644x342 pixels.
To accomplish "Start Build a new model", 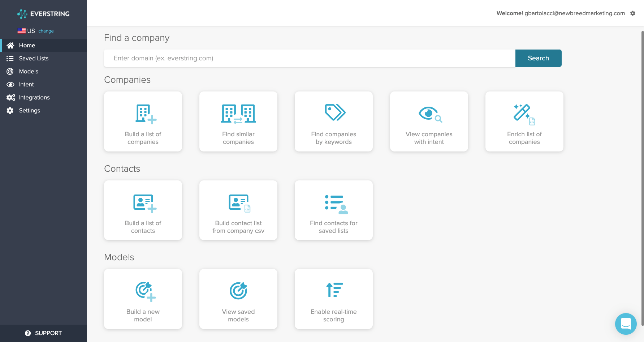I will pos(143,299).
